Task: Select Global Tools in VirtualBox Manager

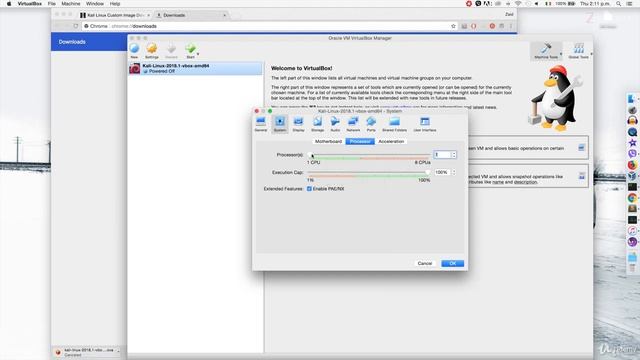Action: [578, 51]
